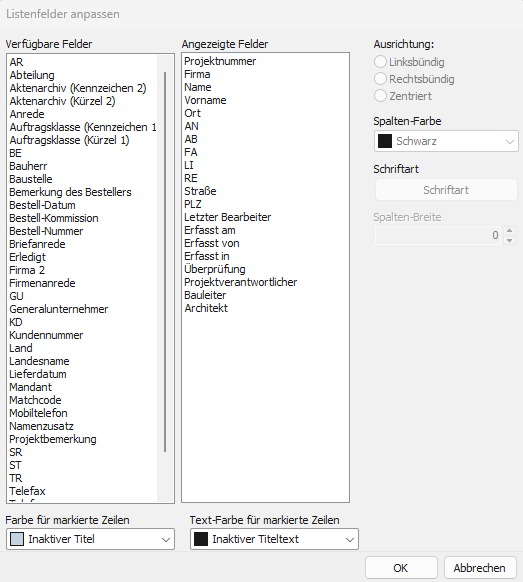Select Auftragsklasse (Kennzeichen 1 entry
523x582 pixels.
83,127
